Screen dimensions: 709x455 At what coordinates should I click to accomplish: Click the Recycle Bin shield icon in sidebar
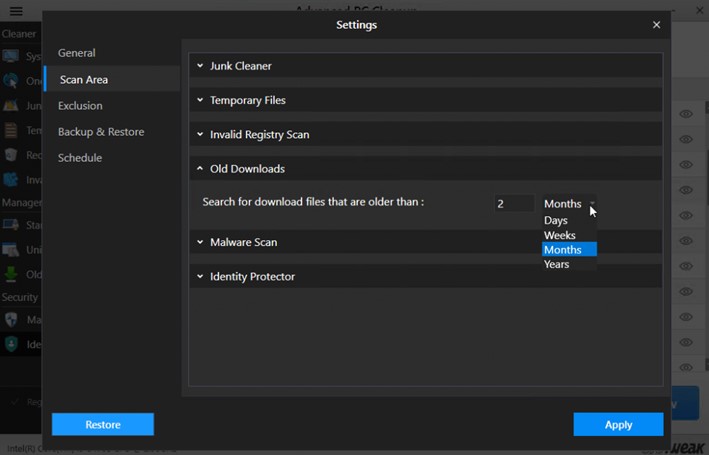[x=10, y=155]
